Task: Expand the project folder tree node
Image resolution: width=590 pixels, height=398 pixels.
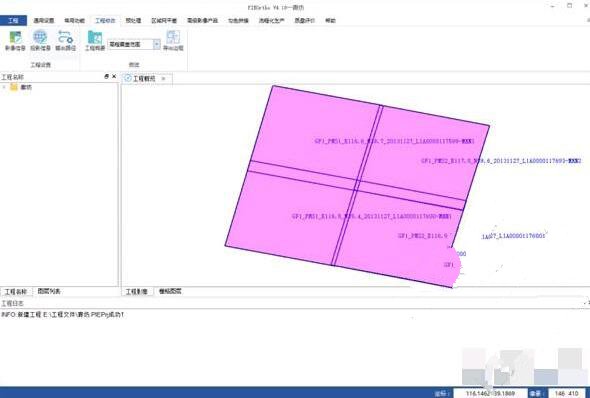Action: 4,87
